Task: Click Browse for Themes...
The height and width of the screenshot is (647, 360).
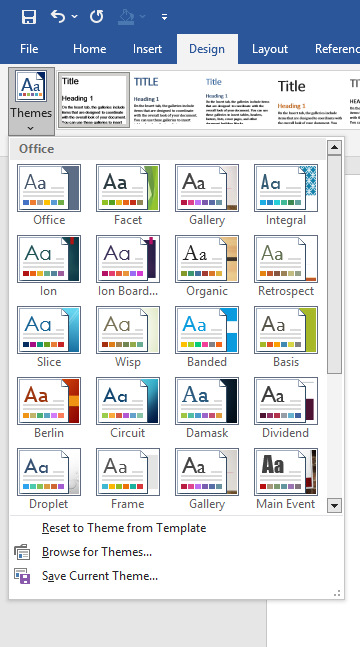Action: [x=97, y=552]
